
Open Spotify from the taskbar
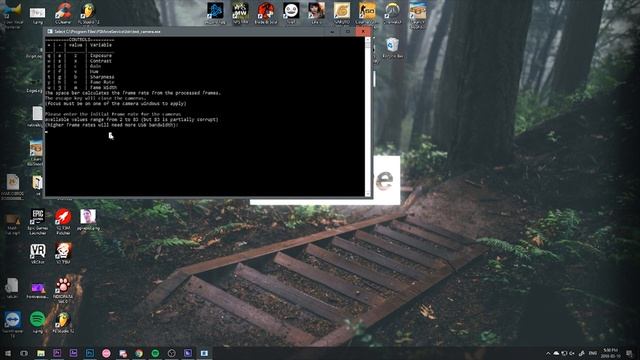155,353
